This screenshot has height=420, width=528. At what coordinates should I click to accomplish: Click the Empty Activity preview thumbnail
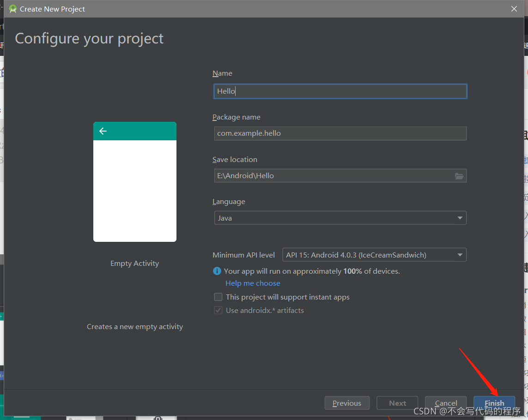coord(135,182)
